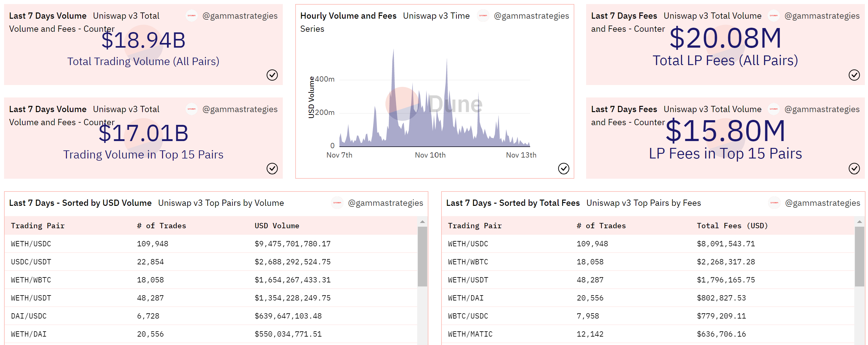The width and height of the screenshot is (868, 345).
Task: Click the volume table's scrollbar thumb
Action: (422, 257)
